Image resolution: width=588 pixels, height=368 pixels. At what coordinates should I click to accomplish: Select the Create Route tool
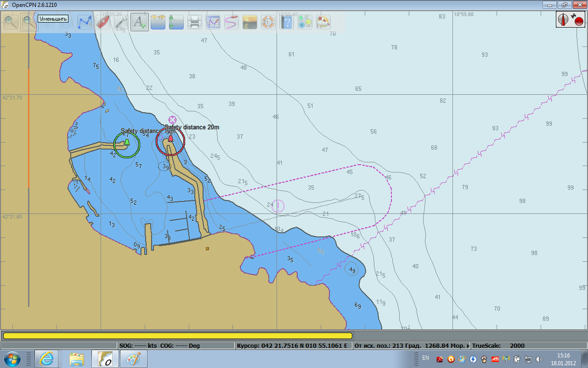click(x=85, y=22)
